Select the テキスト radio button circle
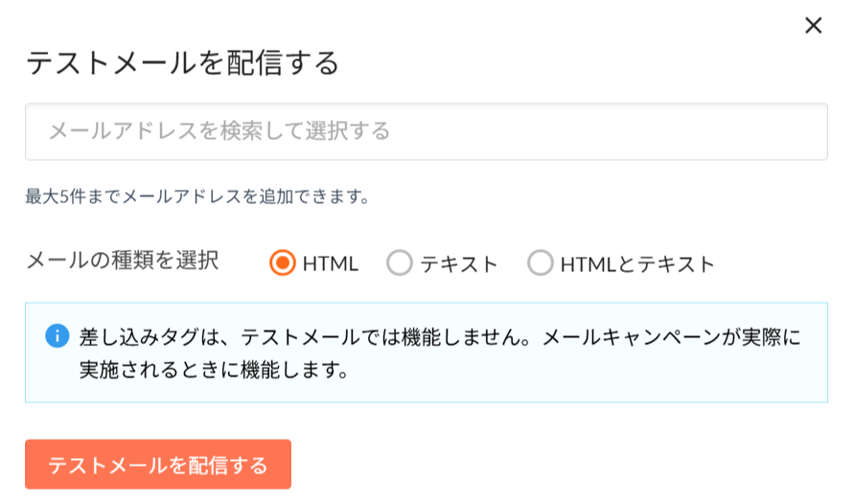Viewport: 854px width, 504px height. pos(400,263)
